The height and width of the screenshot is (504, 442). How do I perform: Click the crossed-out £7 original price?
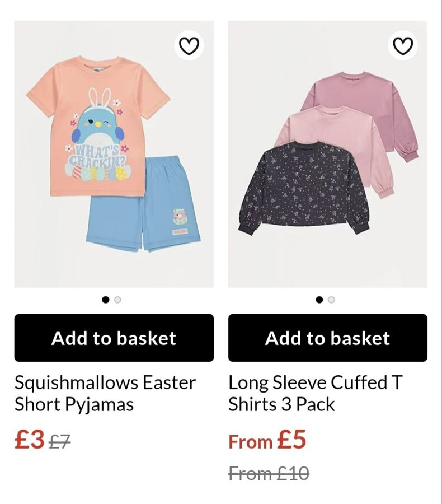[x=59, y=442]
